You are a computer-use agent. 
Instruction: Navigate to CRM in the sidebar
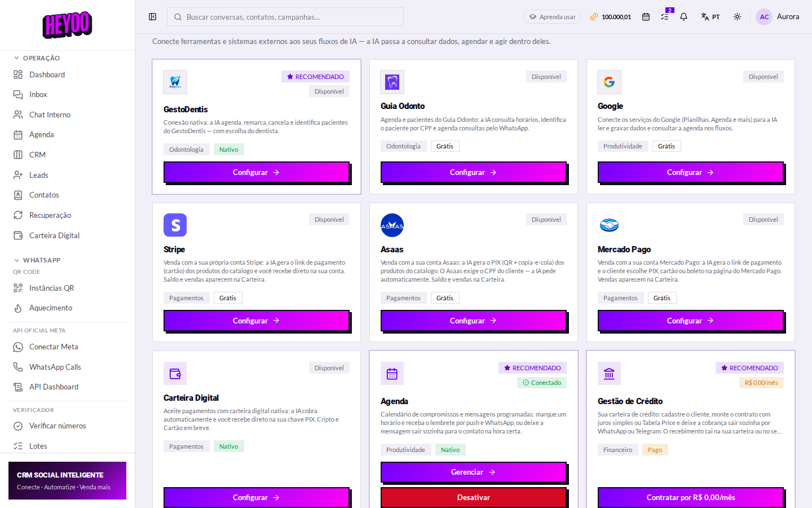(x=67, y=155)
